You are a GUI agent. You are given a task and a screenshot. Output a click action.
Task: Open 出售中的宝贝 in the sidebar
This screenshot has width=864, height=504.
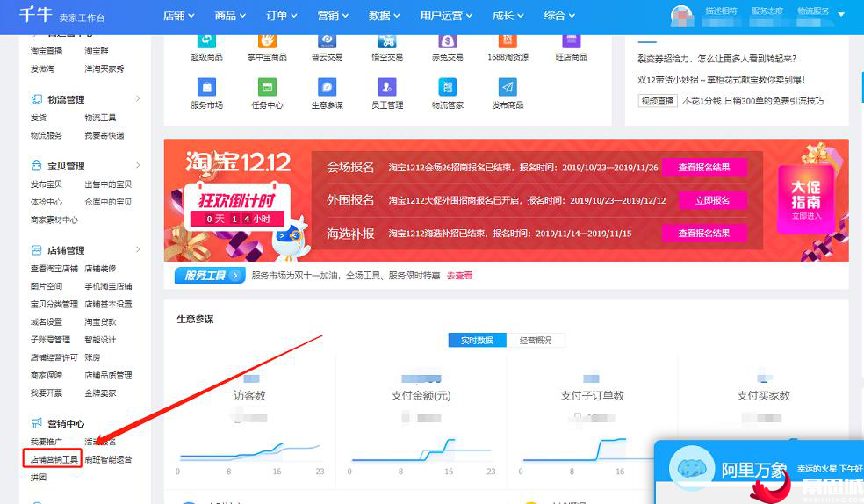(108, 184)
